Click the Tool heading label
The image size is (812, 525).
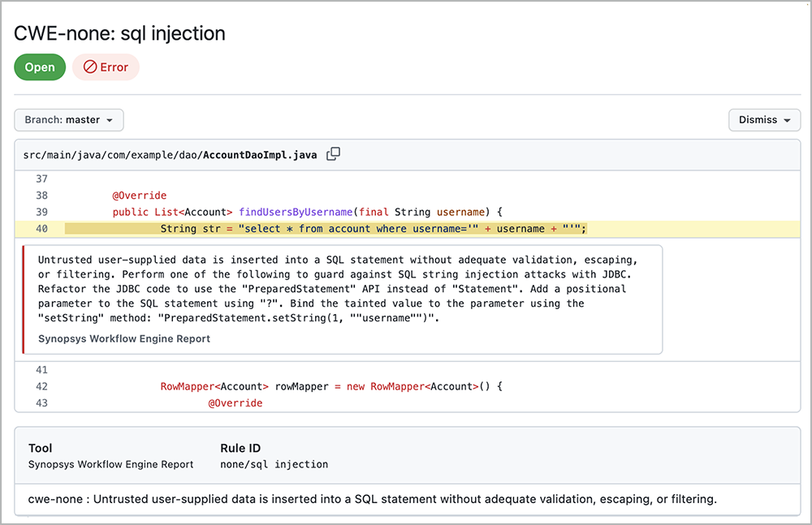(41, 448)
